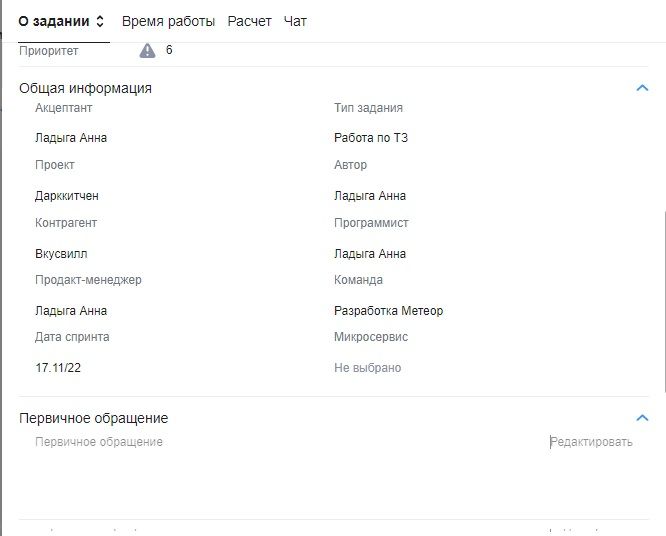Collapse the Первичное обращение section chevron
This screenshot has height=536, width=666.
pos(642,418)
